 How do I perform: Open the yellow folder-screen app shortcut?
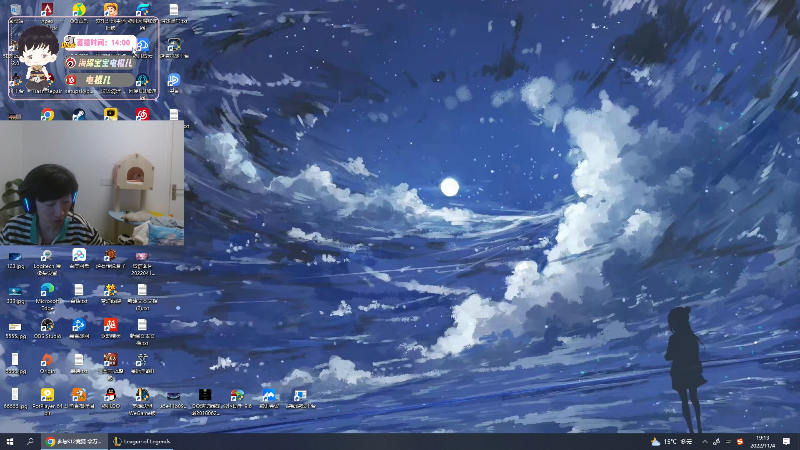110,115
